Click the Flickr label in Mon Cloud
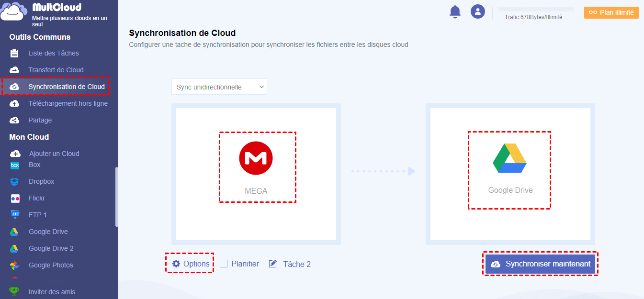 [x=37, y=198]
